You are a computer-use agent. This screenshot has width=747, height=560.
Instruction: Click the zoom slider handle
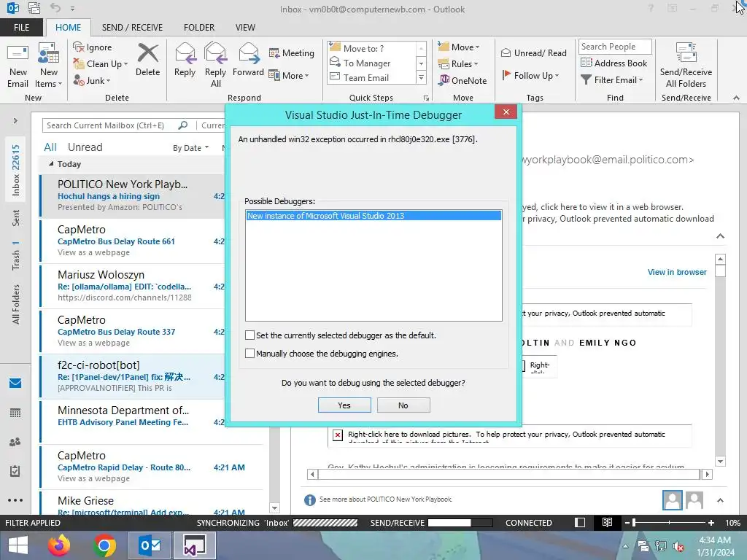[634, 522]
